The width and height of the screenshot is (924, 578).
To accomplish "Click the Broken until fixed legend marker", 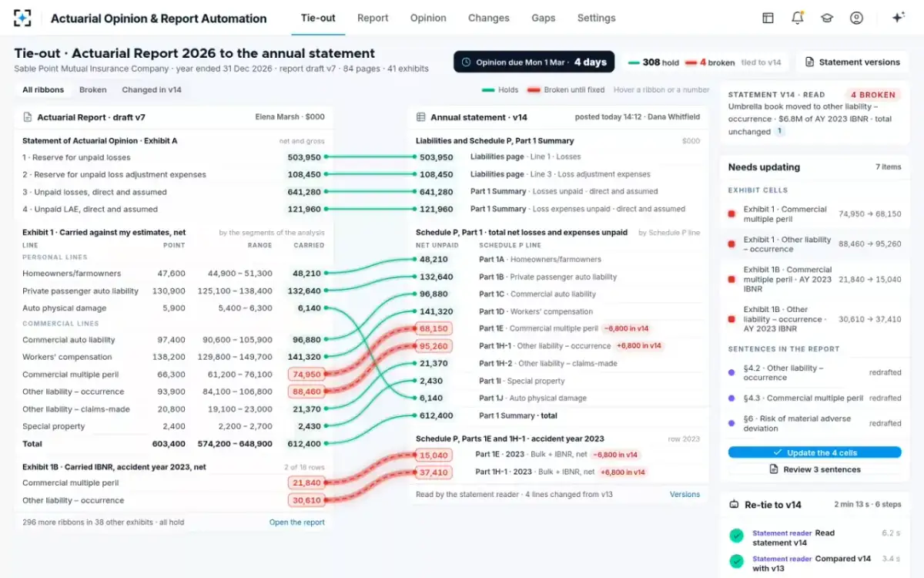I will click(x=533, y=89).
